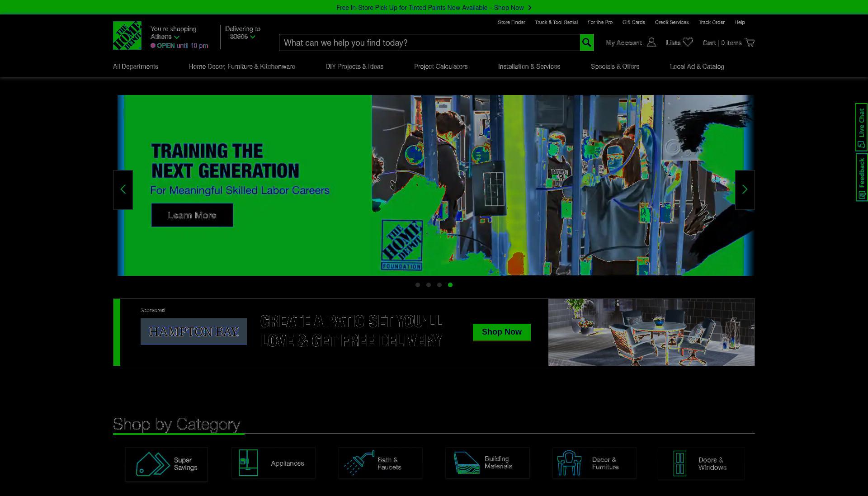Image resolution: width=868 pixels, height=496 pixels.
Task: Click the search magnifier icon
Action: point(586,43)
